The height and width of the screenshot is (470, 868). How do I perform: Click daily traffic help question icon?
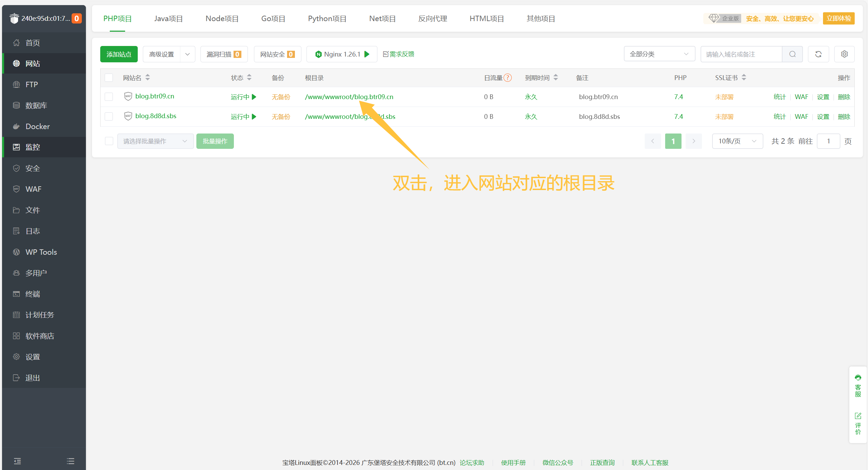508,78
